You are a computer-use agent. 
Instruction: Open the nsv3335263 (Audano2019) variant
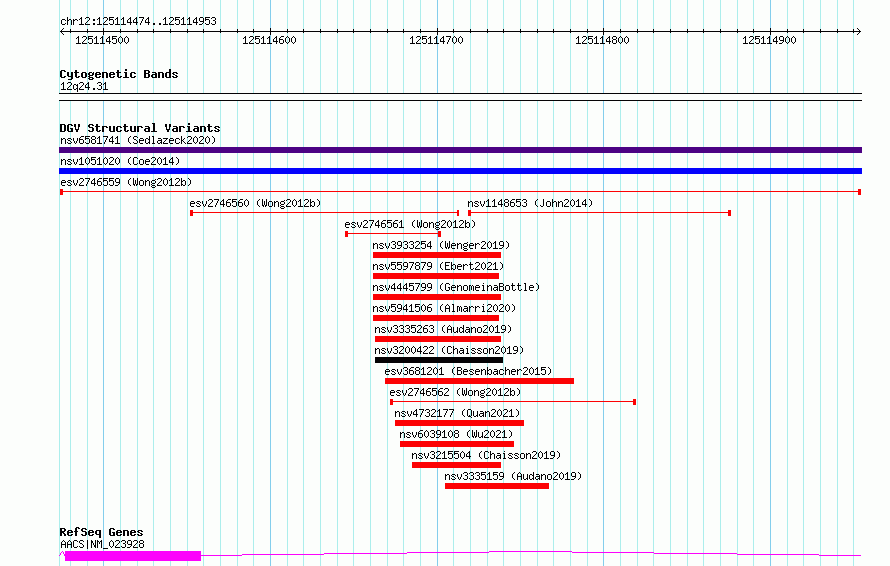click(443, 329)
